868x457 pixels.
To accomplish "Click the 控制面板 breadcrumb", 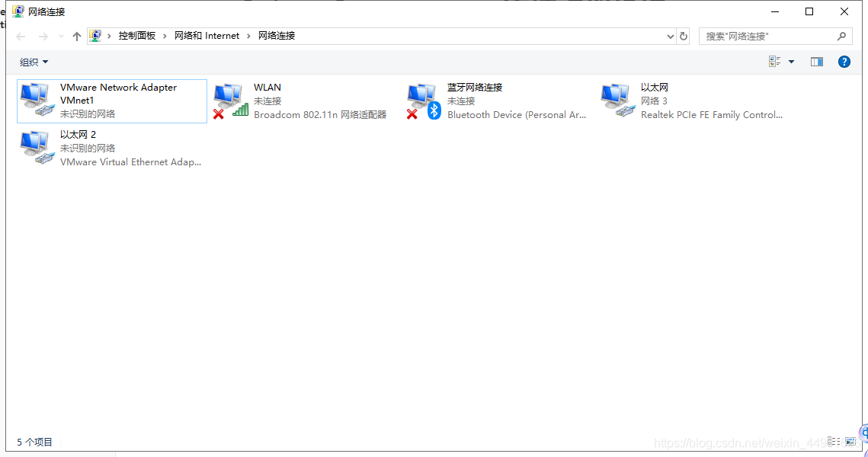I will pyautogui.click(x=136, y=36).
